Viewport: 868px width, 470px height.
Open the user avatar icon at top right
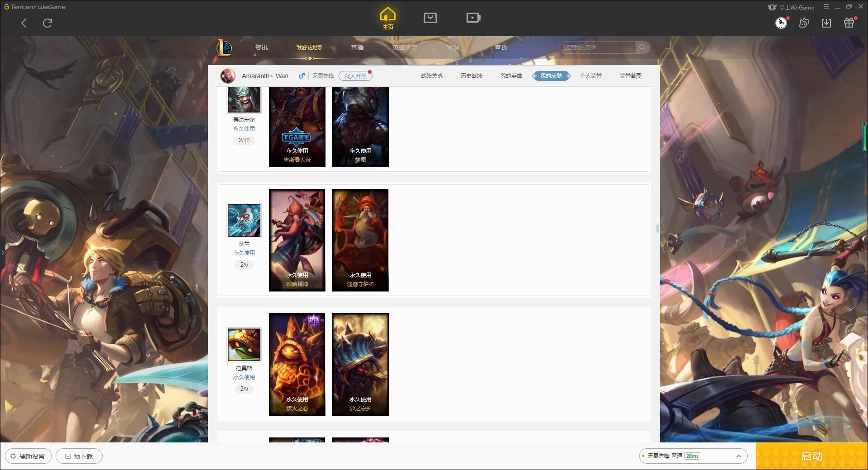[781, 23]
